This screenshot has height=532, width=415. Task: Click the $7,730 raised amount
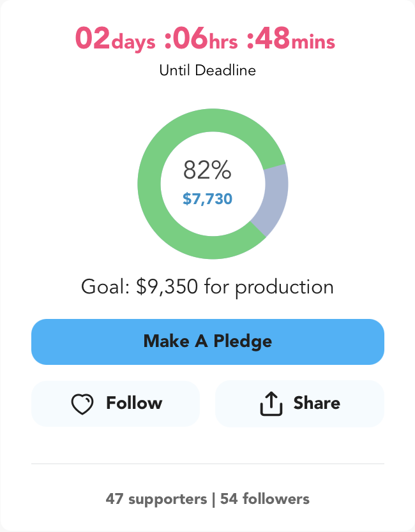[x=207, y=199]
